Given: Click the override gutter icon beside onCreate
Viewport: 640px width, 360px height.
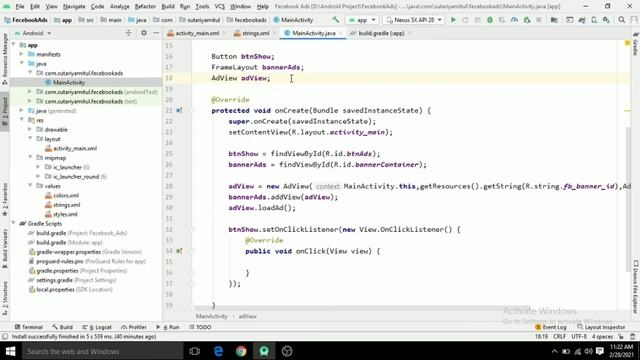Looking at the screenshot, I should click(x=179, y=110).
